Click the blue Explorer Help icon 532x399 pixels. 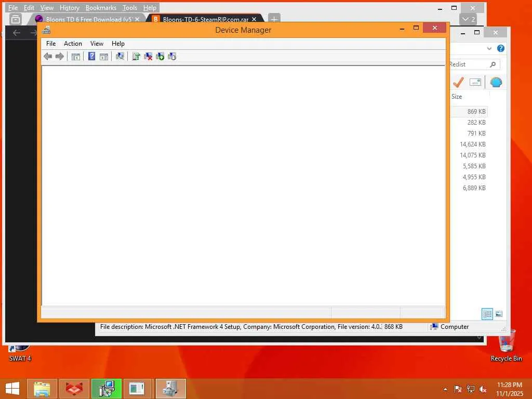tap(501, 48)
